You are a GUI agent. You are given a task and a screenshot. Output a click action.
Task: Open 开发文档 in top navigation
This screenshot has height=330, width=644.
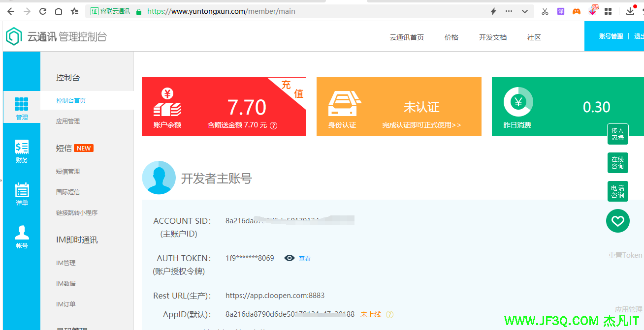(492, 37)
